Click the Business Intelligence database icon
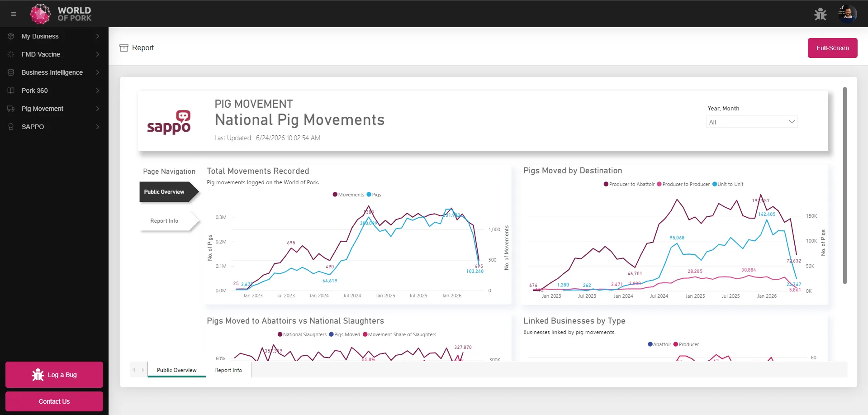This screenshot has width=868, height=415. (x=11, y=72)
